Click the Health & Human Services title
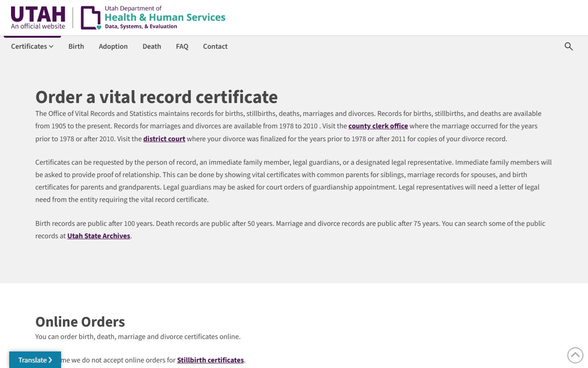588x368 pixels. [x=165, y=17]
